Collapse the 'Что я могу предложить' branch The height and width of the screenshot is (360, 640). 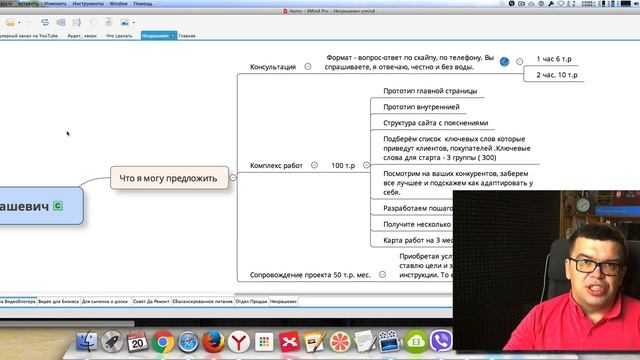pyautogui.click(x=233, y=178)
